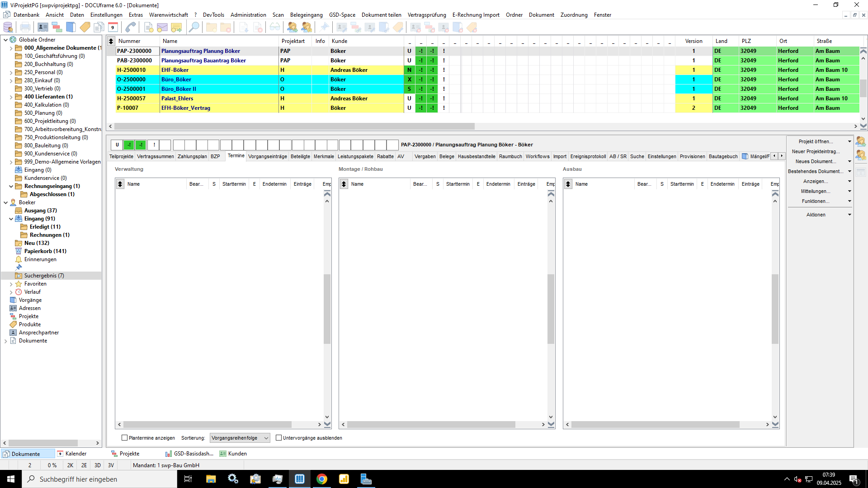The image size is (868, 488).
Task: Click the orange tag icon in toolbar
Action: coord(85,28)
